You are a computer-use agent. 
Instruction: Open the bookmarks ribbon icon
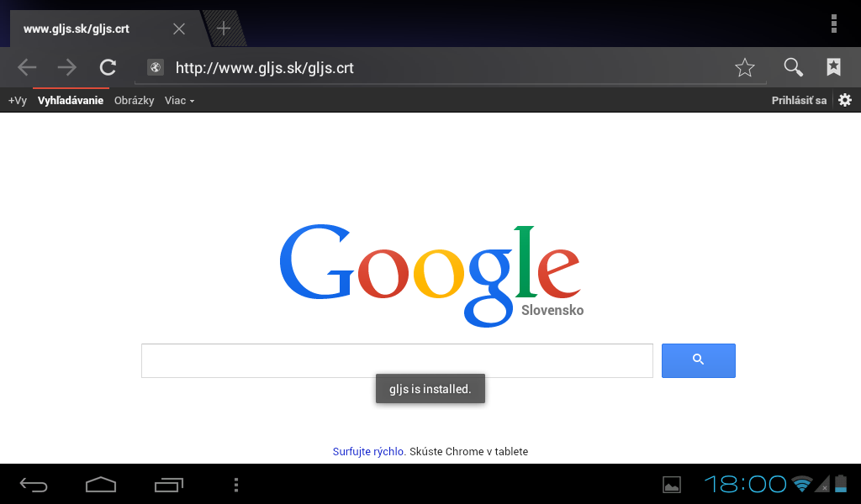click(x=833, y=67)
